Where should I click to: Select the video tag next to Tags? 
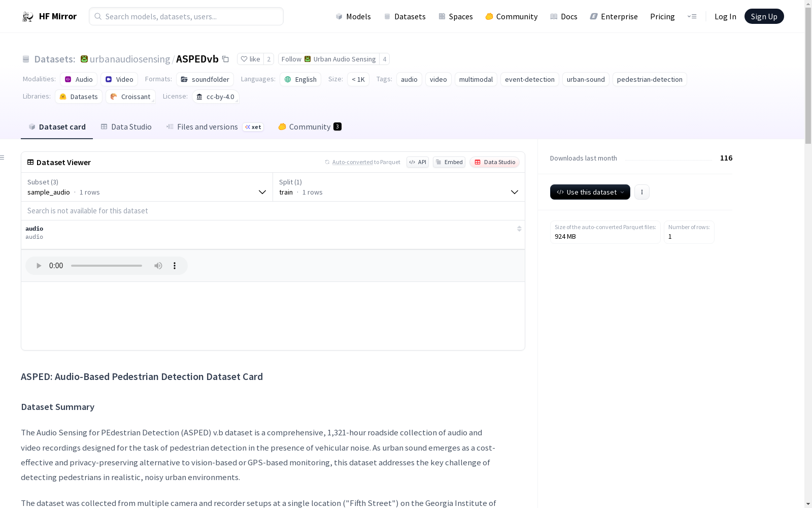438,79
